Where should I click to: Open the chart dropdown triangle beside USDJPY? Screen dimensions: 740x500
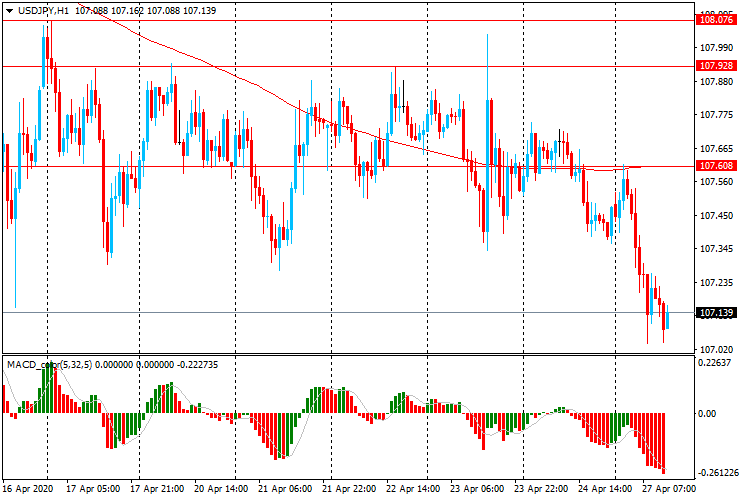(9, 11)
